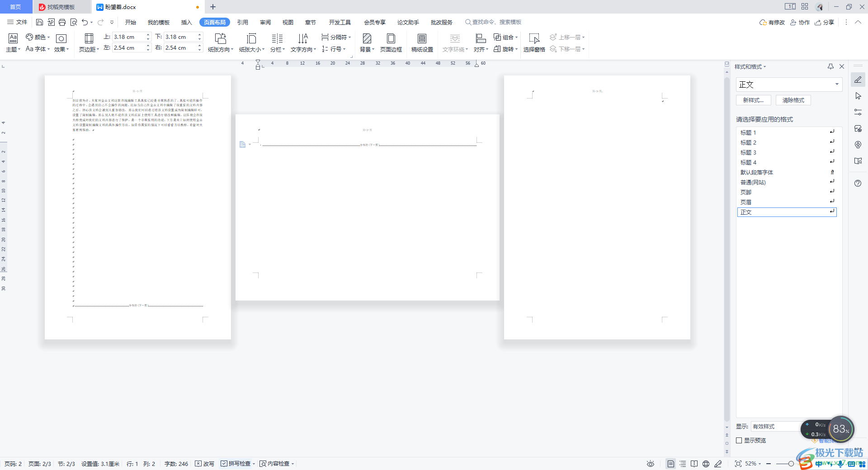Open the Theme (主题) gallery
The height and width of the screenshot is (470, 868).
[x=13, y=43]
